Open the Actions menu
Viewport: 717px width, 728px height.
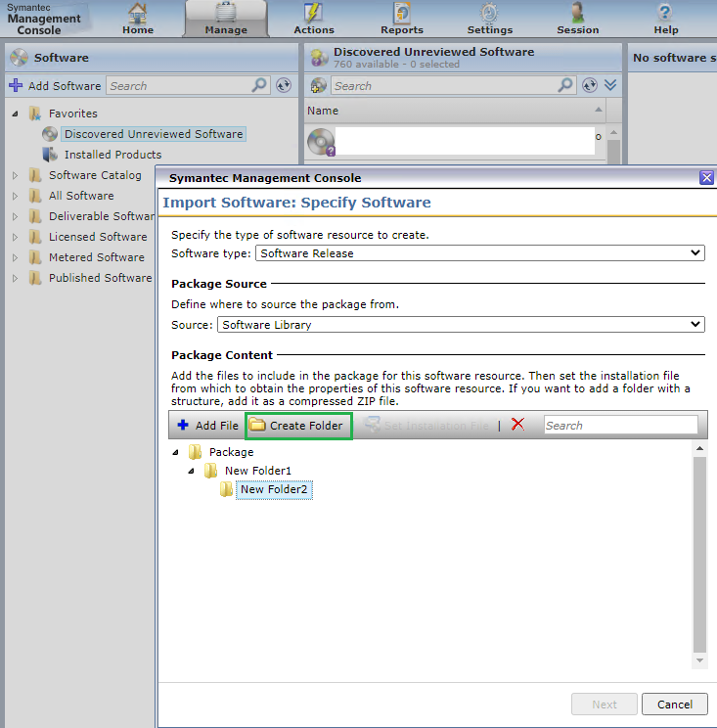coord(314,19)
